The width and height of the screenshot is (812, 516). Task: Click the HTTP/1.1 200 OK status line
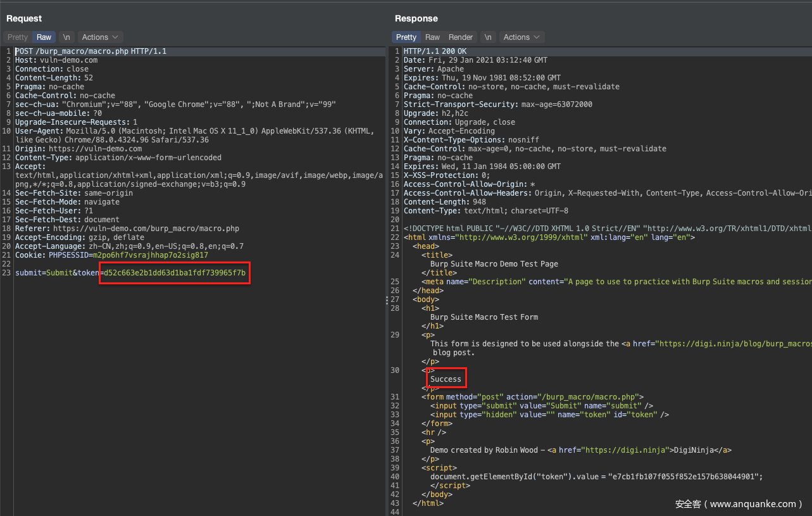pyautogui.click(x=435, y=51)
